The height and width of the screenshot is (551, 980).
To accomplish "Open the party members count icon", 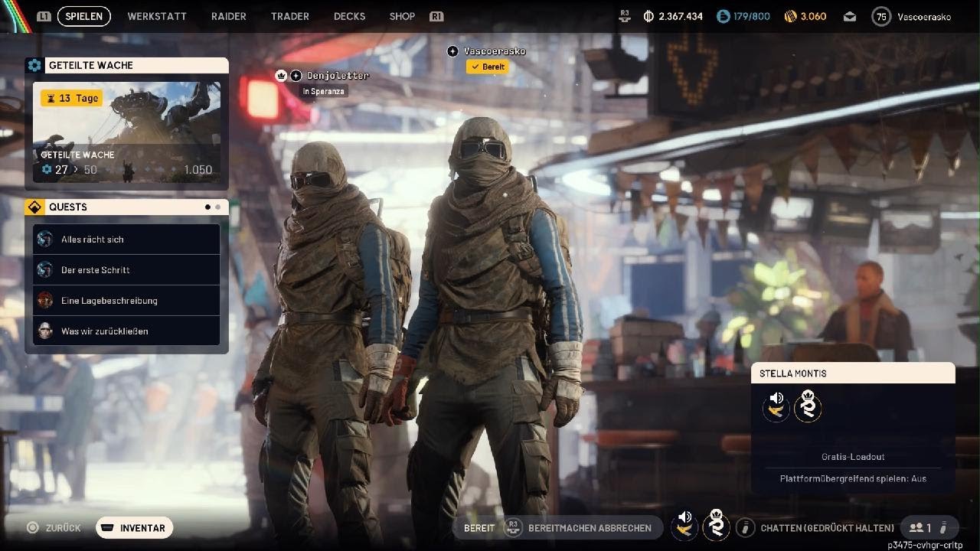I will [x=920, y=528].
